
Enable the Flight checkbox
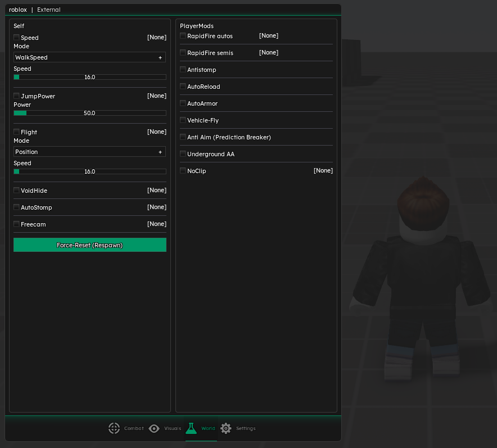pyautogui.click(x=16, y=132)
